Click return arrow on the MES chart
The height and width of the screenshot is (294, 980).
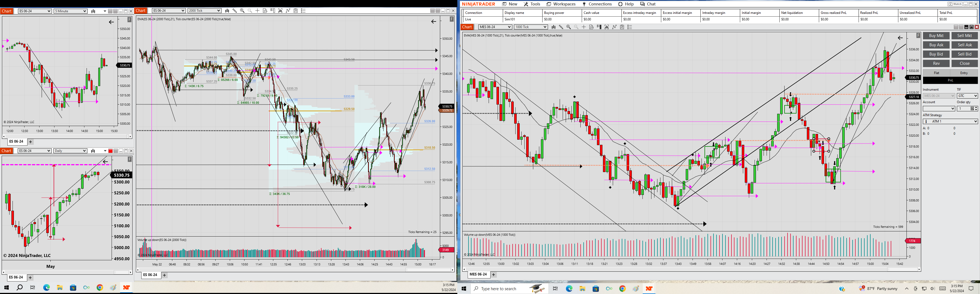point(900,38)
